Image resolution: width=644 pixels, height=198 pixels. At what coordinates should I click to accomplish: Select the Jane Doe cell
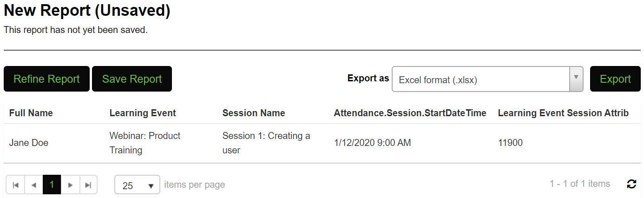[x=29, y=143]
